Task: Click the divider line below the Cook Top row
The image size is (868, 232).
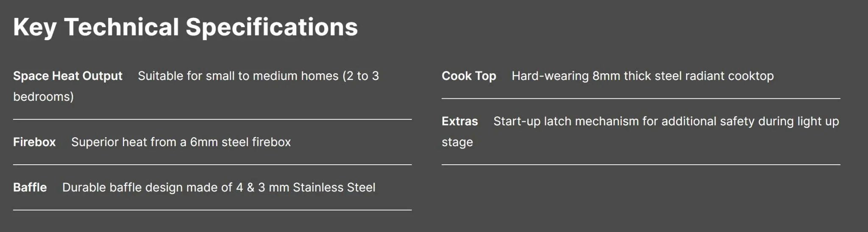Action: [641, 99]
